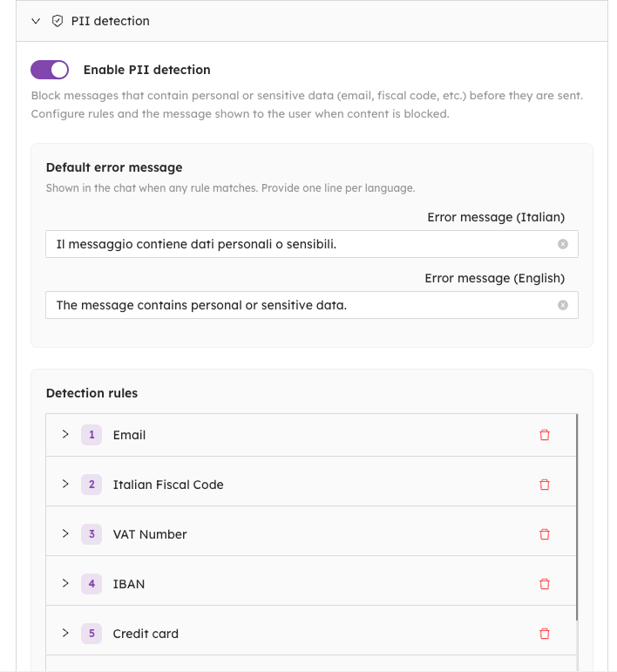Expand the VAT Number rule
Viewport: 617px width, 672px height.
(65, 533)
